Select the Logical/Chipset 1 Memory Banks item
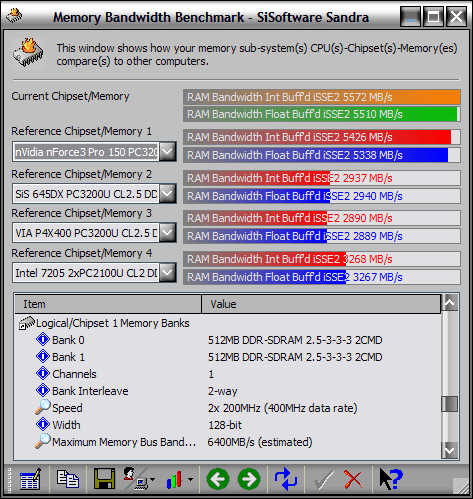 coord(112,323)
